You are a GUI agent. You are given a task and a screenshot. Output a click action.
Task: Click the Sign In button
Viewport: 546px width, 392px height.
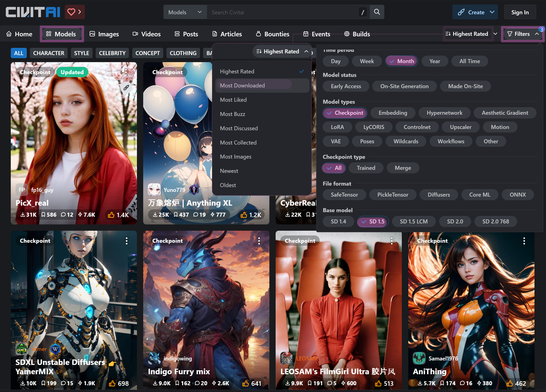[x=520, y=12]
